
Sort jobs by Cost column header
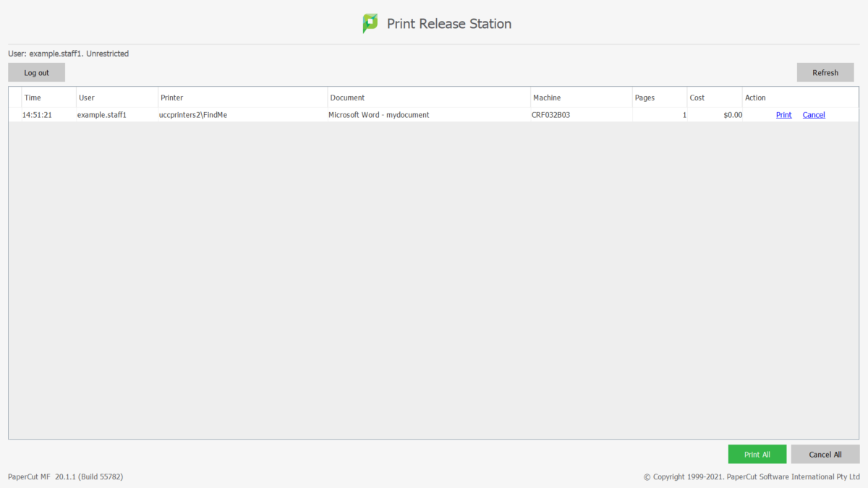(697, 98)
